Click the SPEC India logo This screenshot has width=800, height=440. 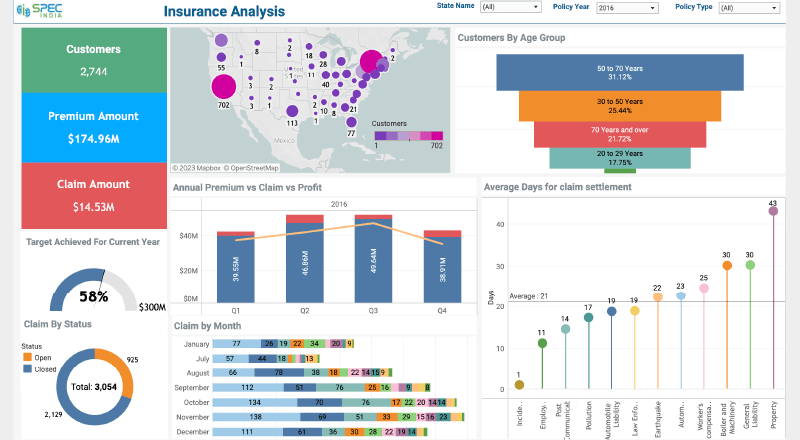coord(39,10)
